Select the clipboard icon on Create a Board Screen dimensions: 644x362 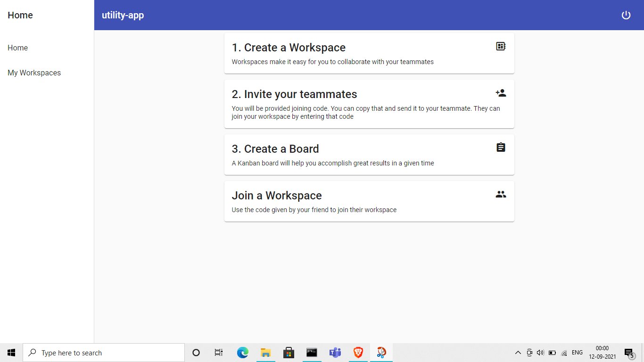(x=501, y=147)
